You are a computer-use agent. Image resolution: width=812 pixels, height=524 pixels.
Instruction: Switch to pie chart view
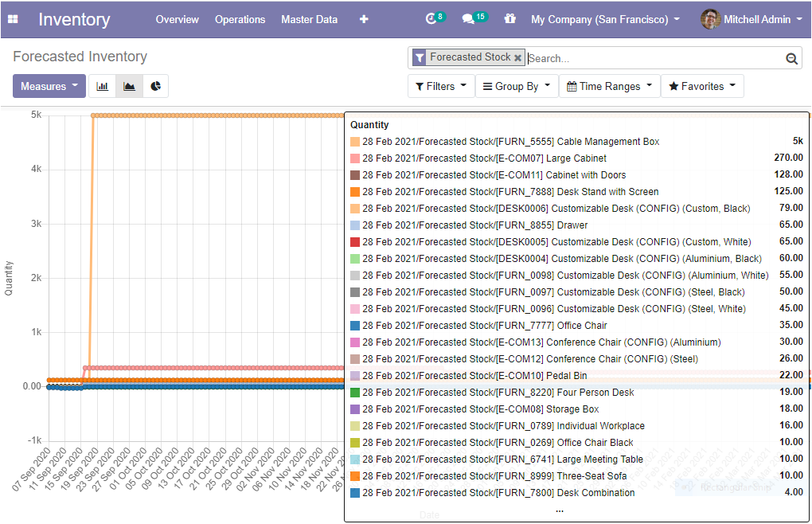pos(155,86)
